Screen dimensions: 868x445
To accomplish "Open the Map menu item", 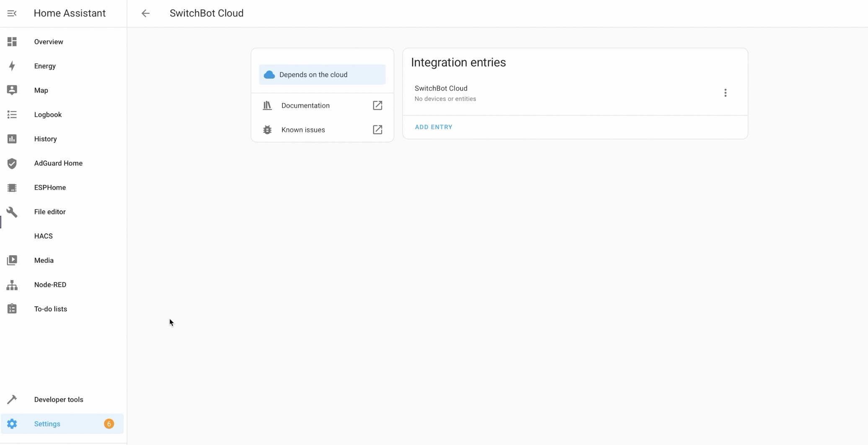I will tap(62, 91).
